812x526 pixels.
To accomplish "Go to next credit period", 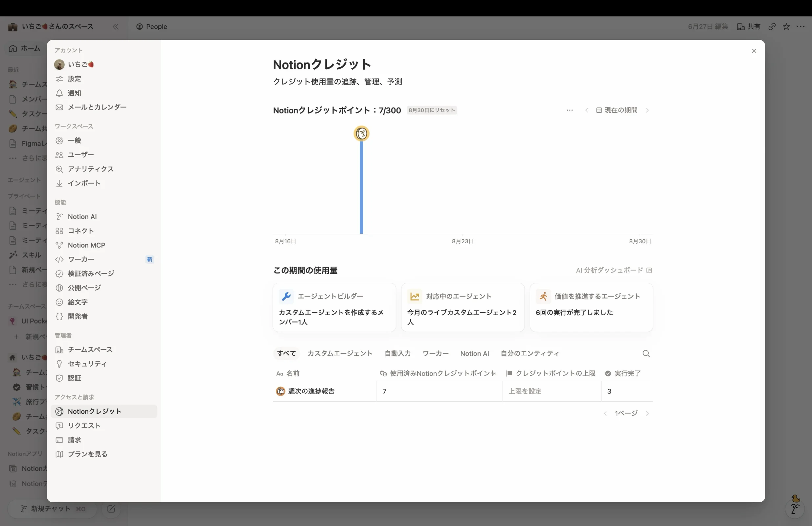I will pos(647,110).
